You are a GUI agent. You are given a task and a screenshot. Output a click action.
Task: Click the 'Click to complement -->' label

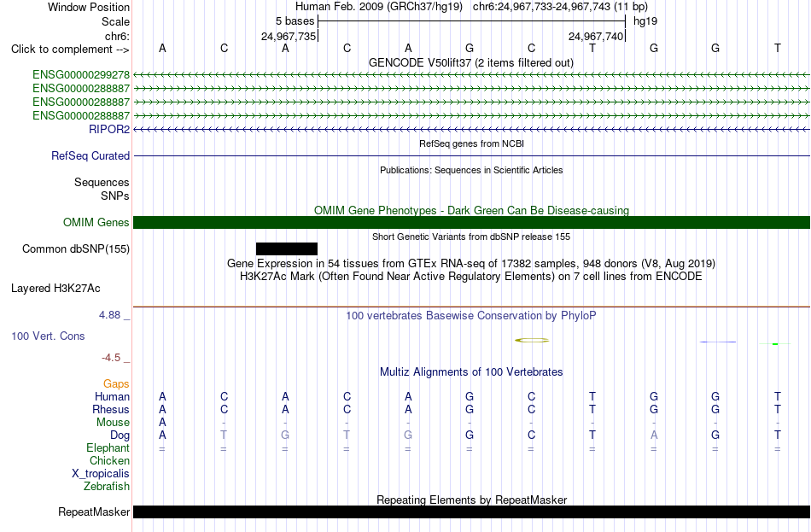(70, 50)
